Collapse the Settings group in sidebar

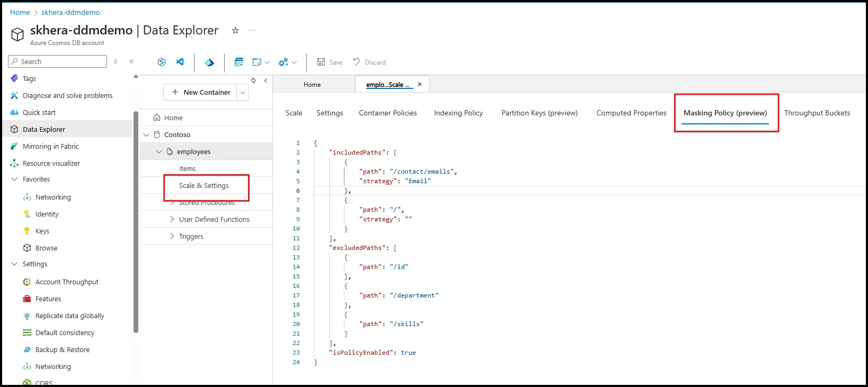pos(14,264)
